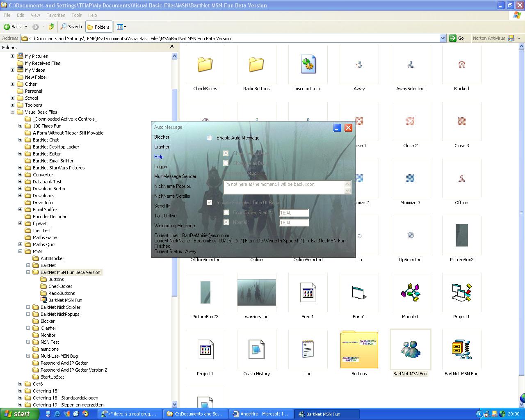The width and height of the screenshot is (525, 420).
Task: Click the Up folder toolbar icon
Action: pyautogui.click(x=51, y=27)
